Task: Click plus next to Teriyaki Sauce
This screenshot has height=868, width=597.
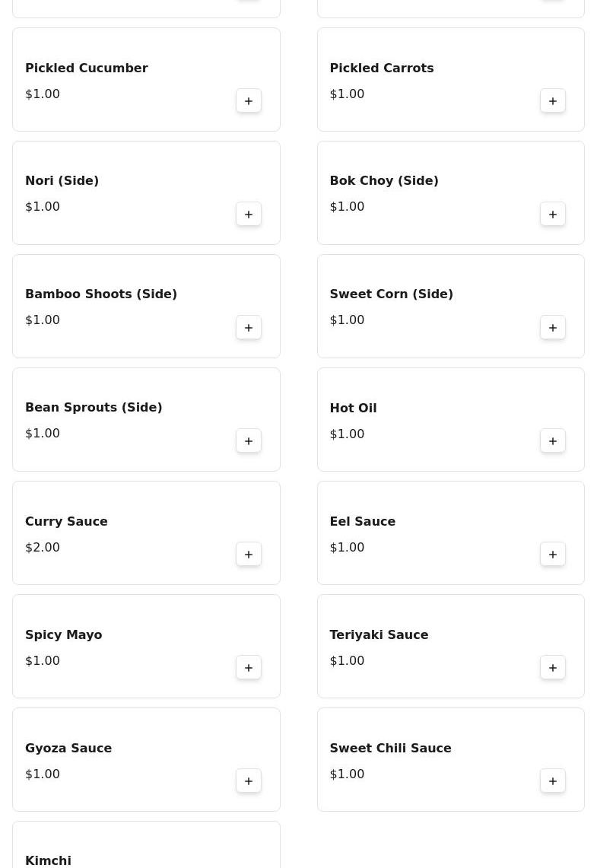Action: coord(553,668)
